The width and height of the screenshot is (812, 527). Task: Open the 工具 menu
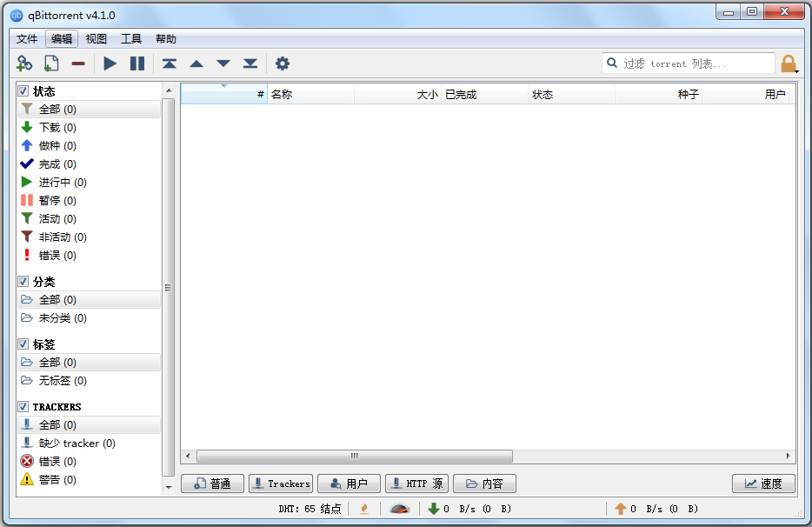click(x=131, y=39)
